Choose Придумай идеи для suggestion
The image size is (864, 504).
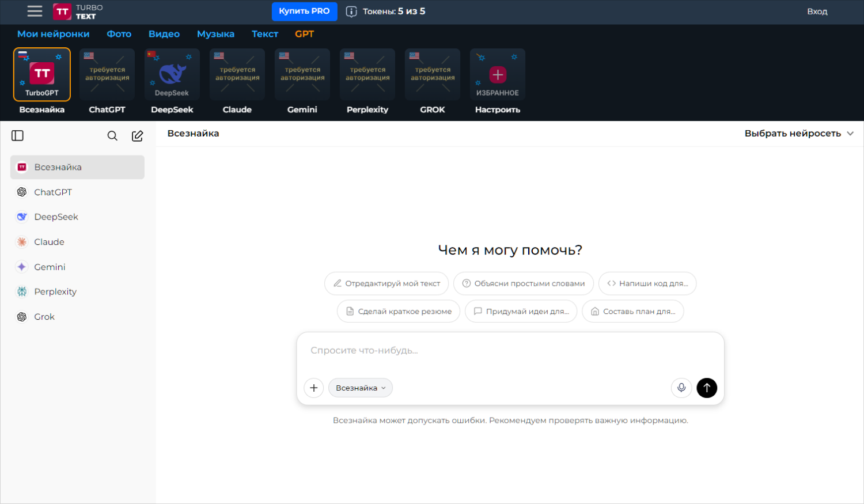point(521,312)
